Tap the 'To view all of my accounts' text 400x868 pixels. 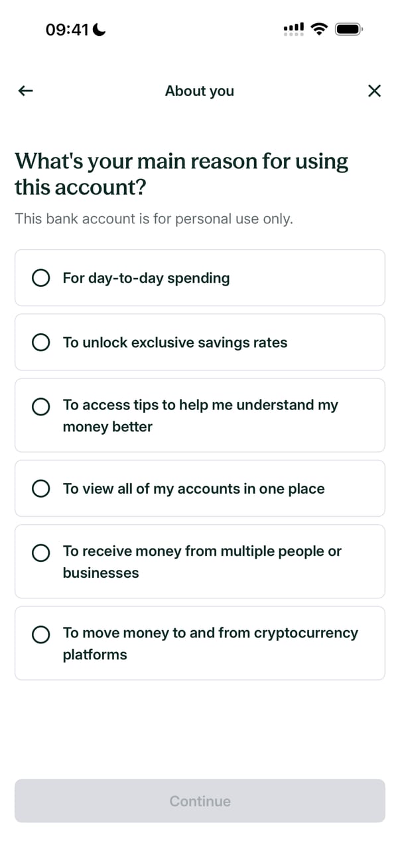tap(194, 489)
